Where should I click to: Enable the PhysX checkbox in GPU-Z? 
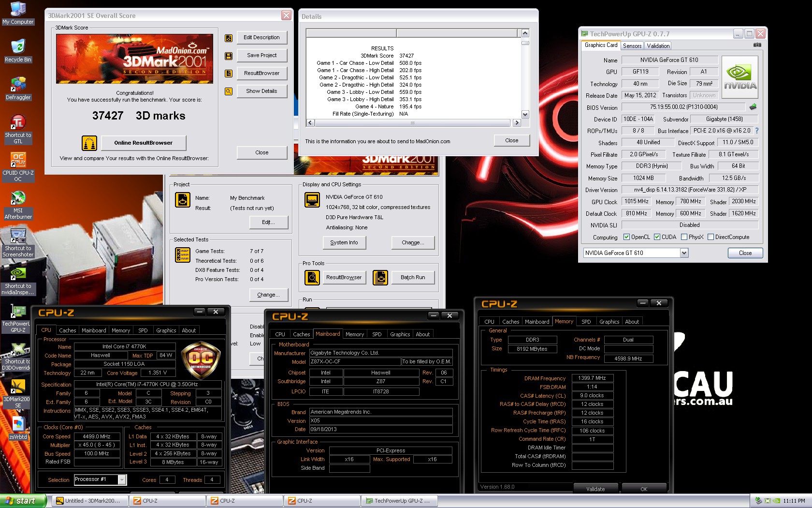684,237
